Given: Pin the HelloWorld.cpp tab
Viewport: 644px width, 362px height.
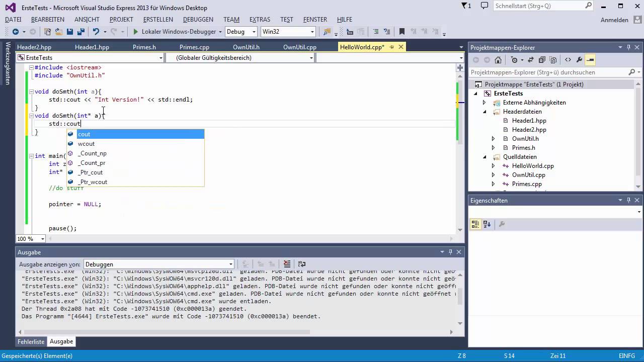Looking at the screenshot, I should pyautogui.click(x=392, y=47).
